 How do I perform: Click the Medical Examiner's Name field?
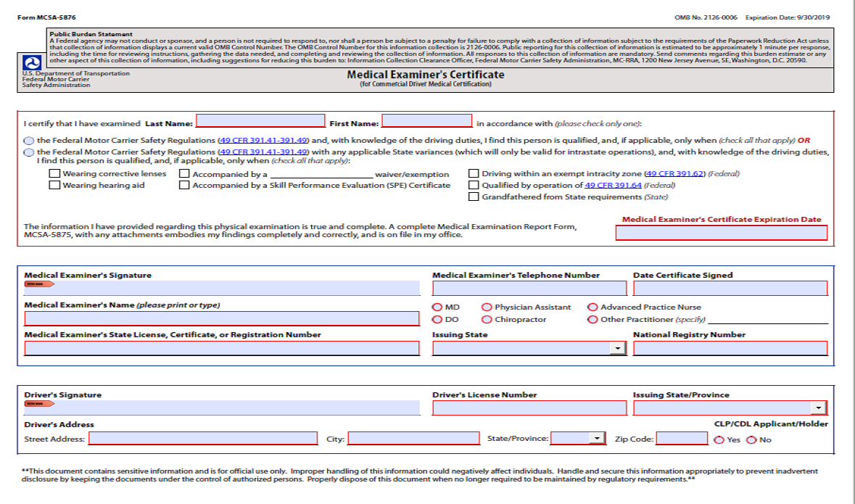click(x=222, y=318)
